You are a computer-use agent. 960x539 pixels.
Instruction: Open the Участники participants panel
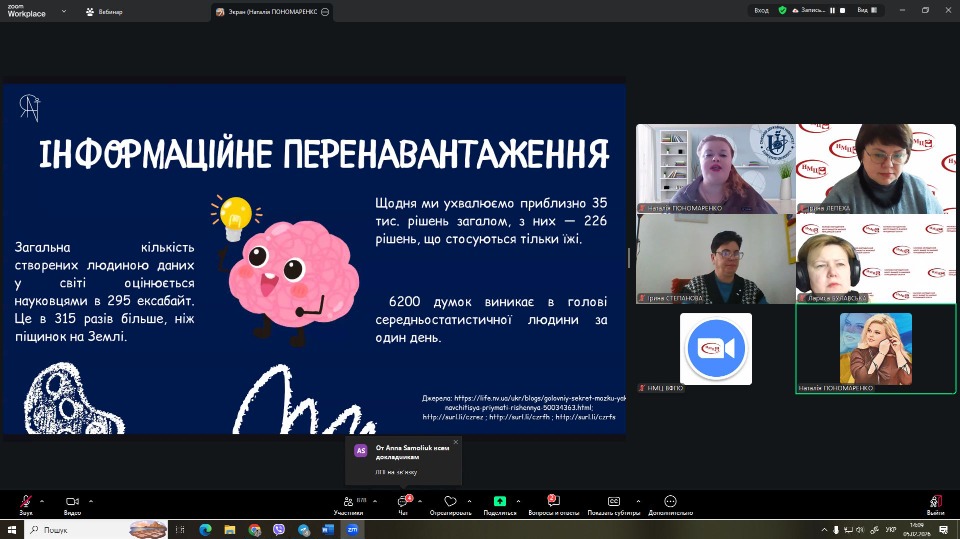[348, 502]
